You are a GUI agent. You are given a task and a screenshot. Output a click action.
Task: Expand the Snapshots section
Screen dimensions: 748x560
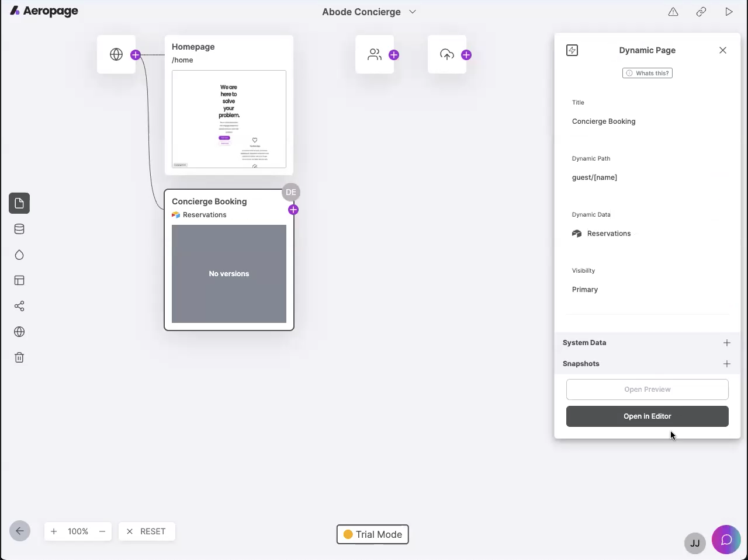pyautogui.click(x=647, y=364)
